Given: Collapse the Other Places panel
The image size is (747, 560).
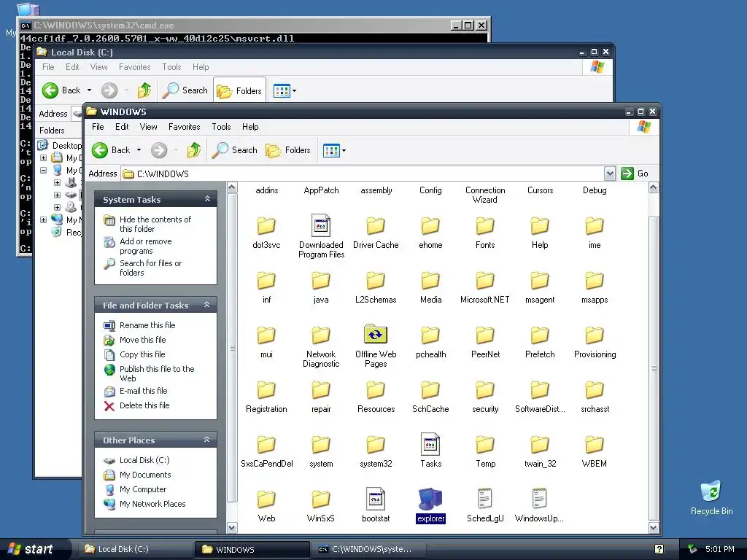Looking at the screenshot, I should 207,440.
